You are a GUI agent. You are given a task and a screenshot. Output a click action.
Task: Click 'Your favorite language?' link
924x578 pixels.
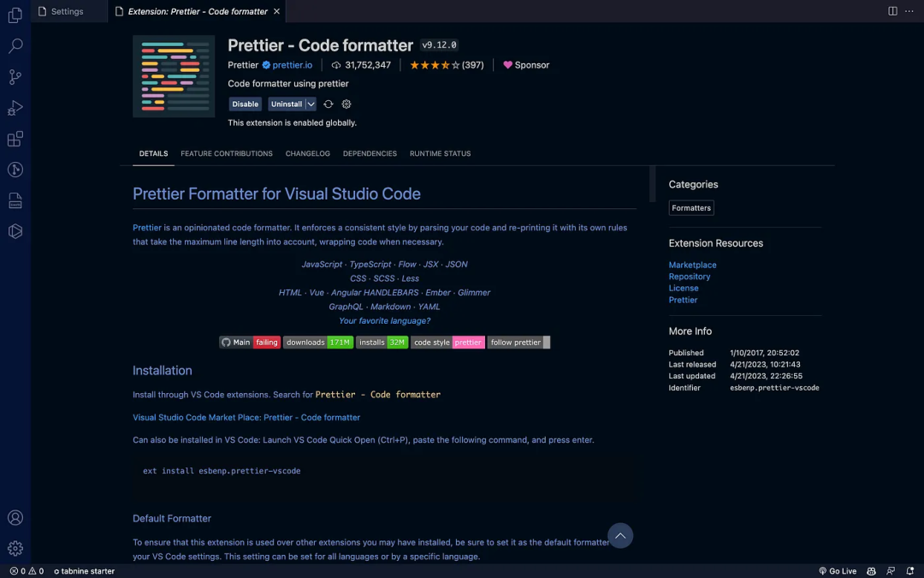[x=385, y=321]
